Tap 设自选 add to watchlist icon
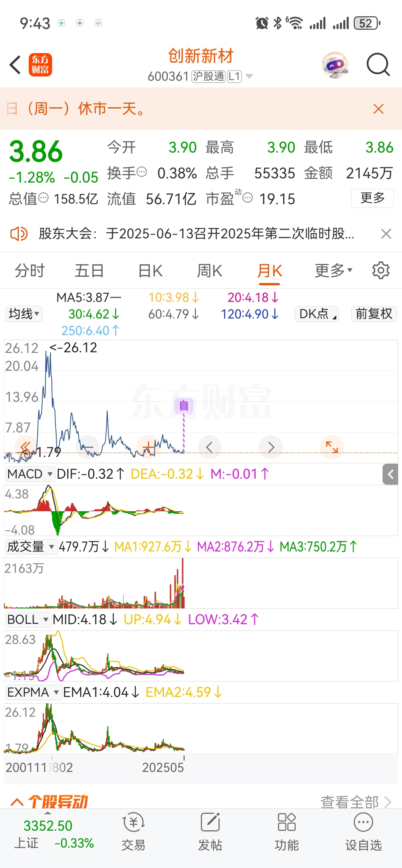This screenshot has height=868, width=402. point(363,832)
